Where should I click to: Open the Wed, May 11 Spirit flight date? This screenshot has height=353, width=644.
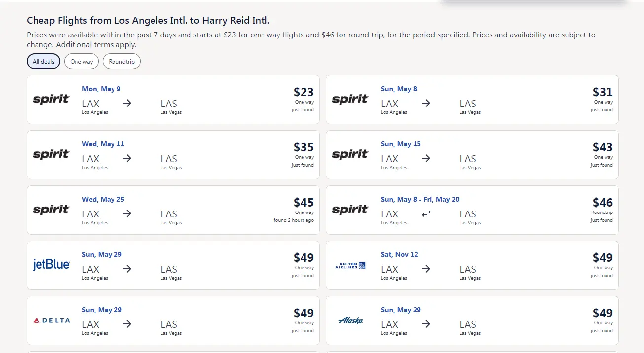[103, 144]
